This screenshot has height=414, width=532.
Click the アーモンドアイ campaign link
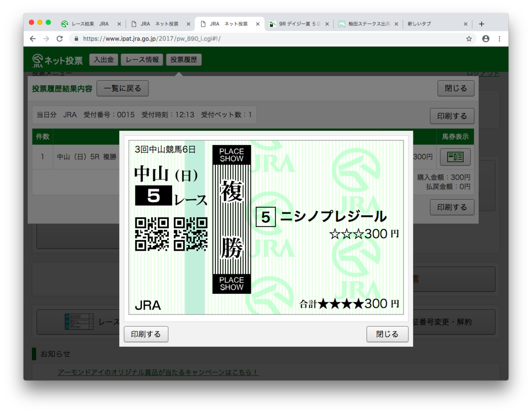[158, 372]
